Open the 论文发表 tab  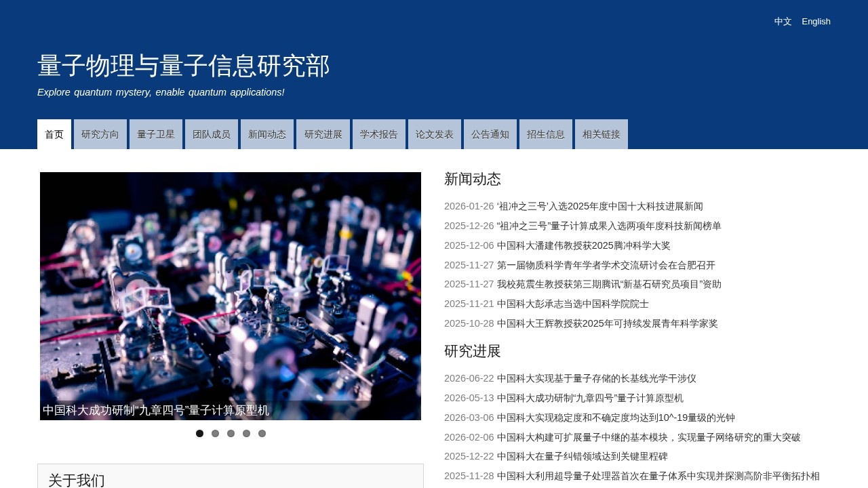pos(434,134)
